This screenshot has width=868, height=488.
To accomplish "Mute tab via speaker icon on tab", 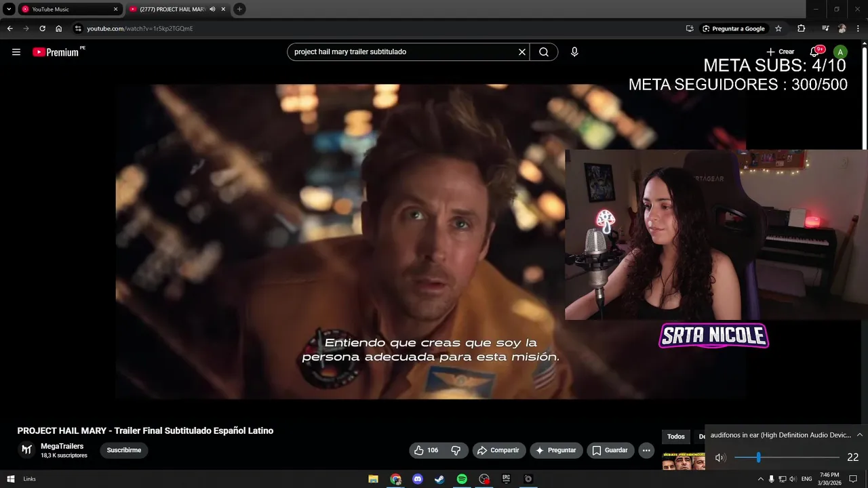I will [212, 9].
